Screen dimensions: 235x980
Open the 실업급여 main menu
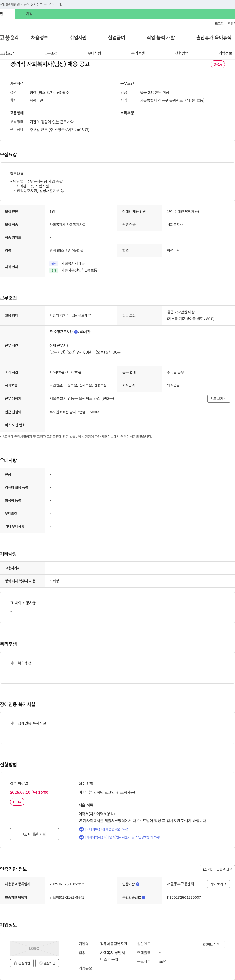coord(116,38)
